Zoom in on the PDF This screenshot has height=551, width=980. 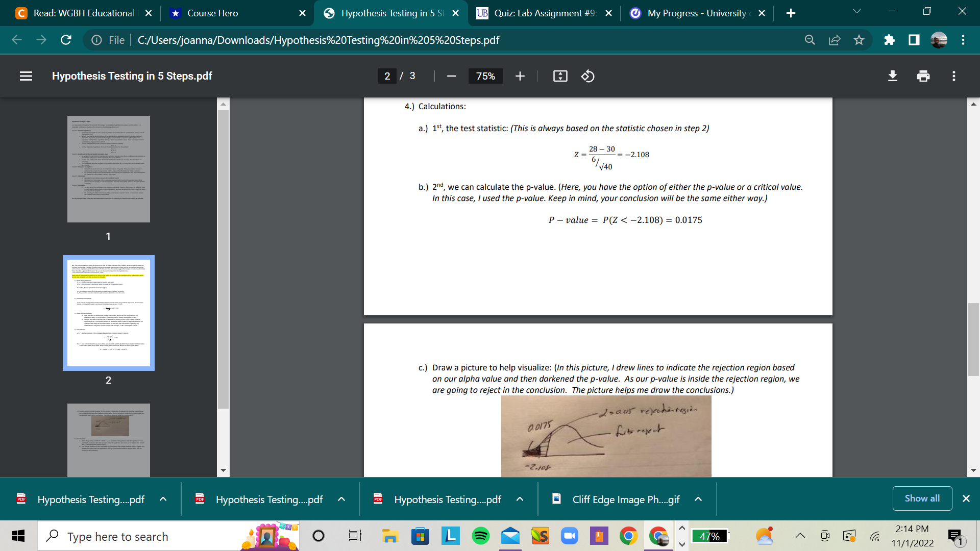(520, 76)
